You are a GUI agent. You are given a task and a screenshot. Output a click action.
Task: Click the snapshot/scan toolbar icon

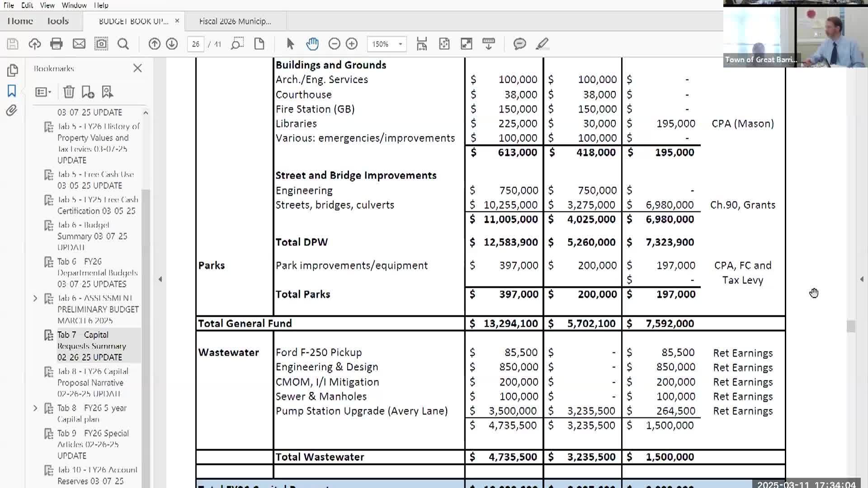pos(101,44)
